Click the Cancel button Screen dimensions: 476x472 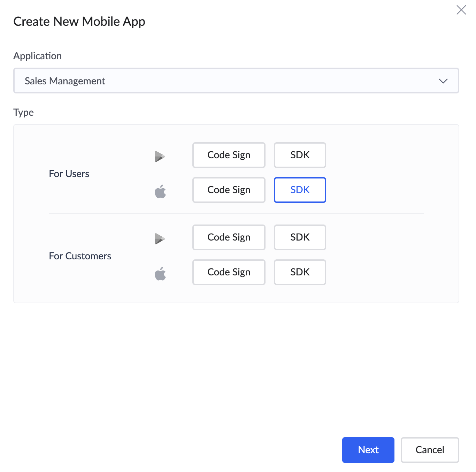(430, 450)
